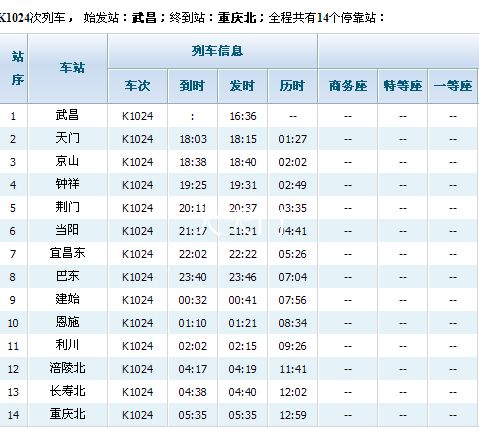Open the 武昌 station entry
Image resolution: width=479 pixels, height=443 pixels.
click(67, 115)
